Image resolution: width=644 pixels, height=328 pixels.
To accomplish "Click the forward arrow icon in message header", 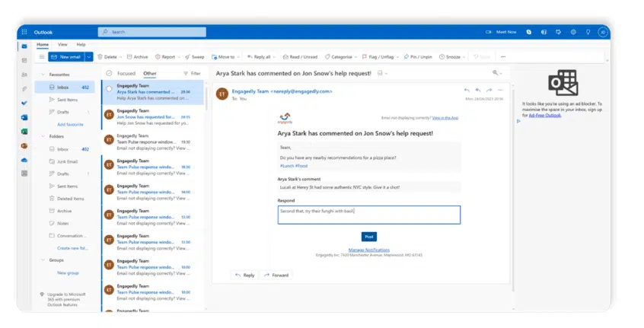I will click(x=489, y=90).
